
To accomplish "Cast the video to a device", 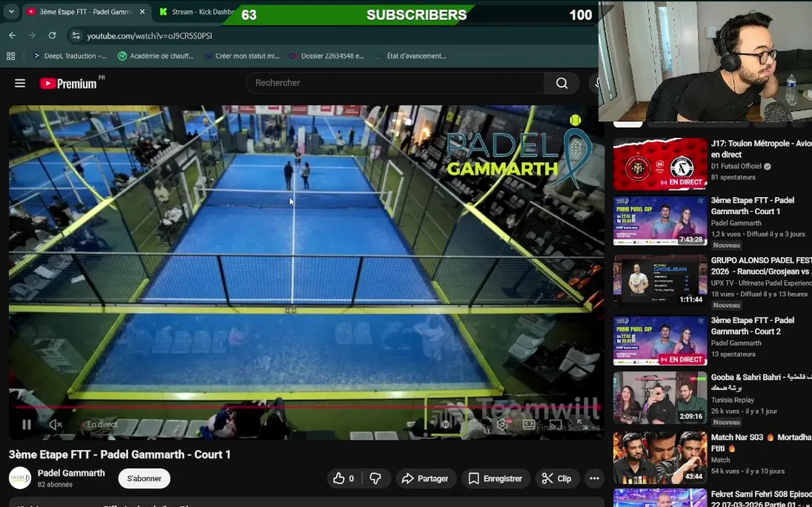I will tap(555, 425).
